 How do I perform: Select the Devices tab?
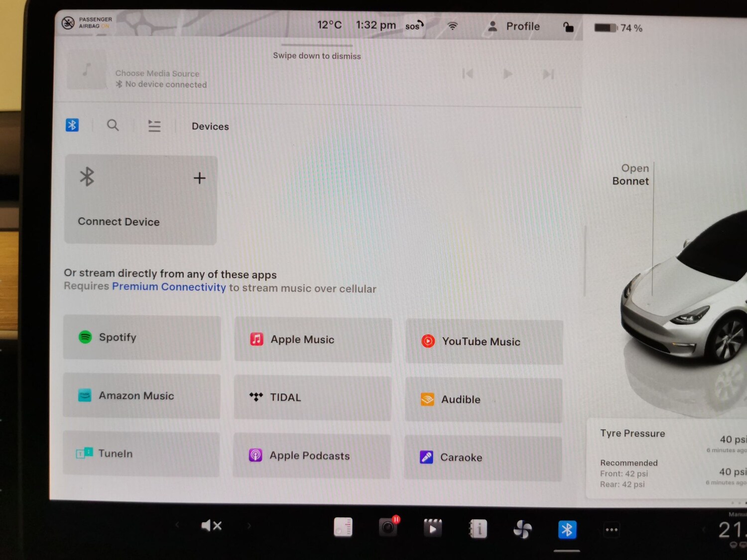pyautogui.click(x=210, y=126)
